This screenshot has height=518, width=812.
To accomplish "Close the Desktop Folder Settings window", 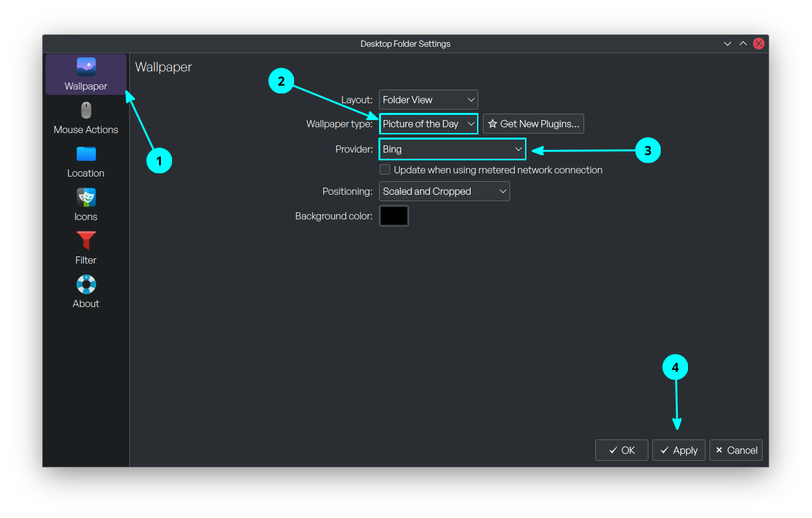I will (x=758, y=43).
